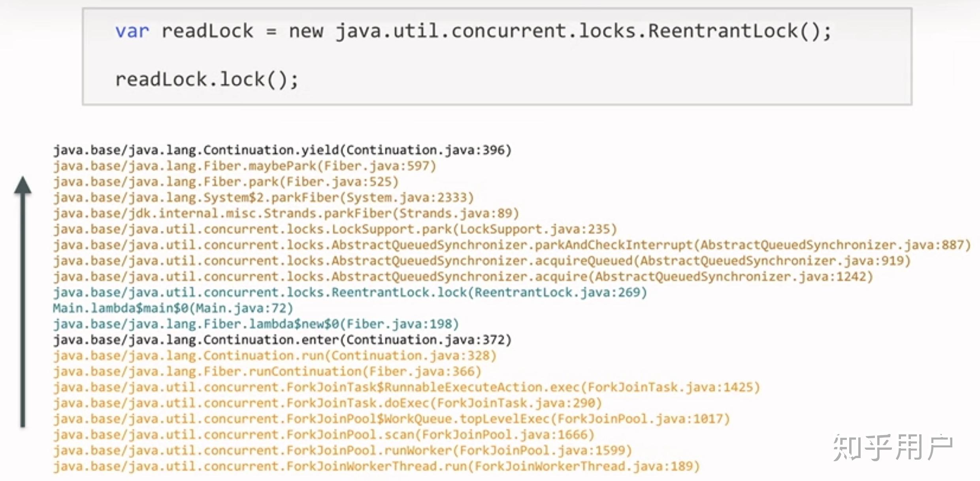Click the System$2.parkFiber stack frame
This screenshot has width=980, height=481.
(263, 198)
